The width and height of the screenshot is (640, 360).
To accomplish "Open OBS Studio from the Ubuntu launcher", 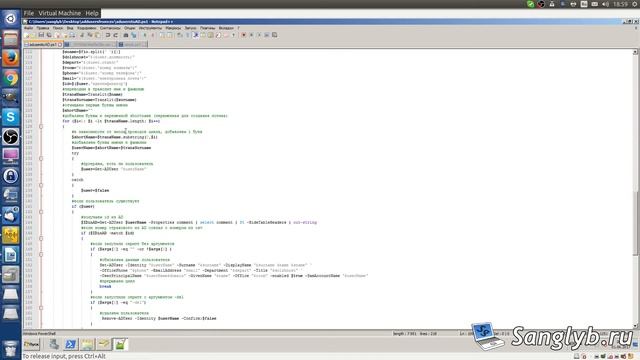I will tap(11, 137).
